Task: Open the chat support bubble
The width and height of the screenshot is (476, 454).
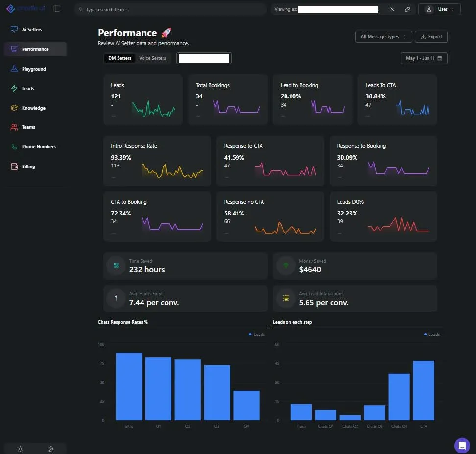Action: click(x=462, y=445)
